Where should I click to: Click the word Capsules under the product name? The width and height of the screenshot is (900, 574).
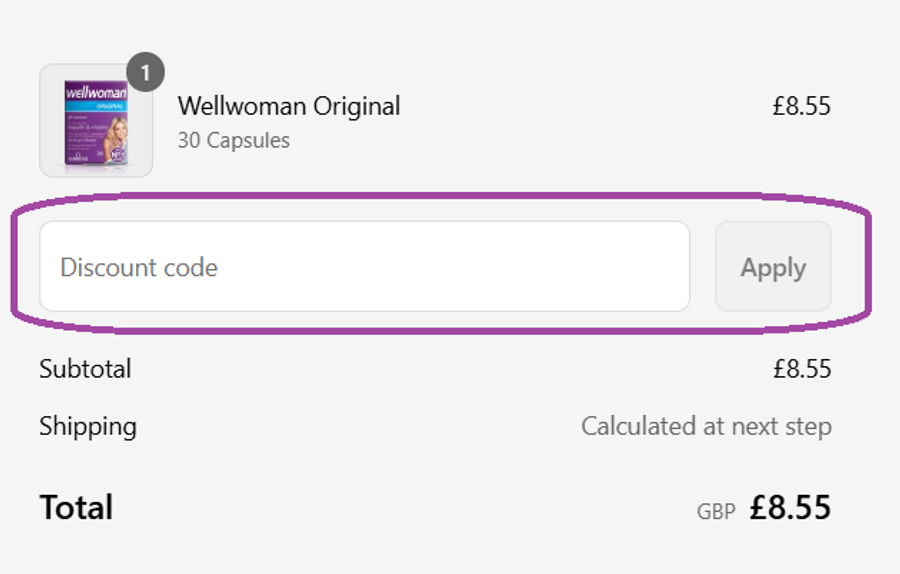coord(247,140)
